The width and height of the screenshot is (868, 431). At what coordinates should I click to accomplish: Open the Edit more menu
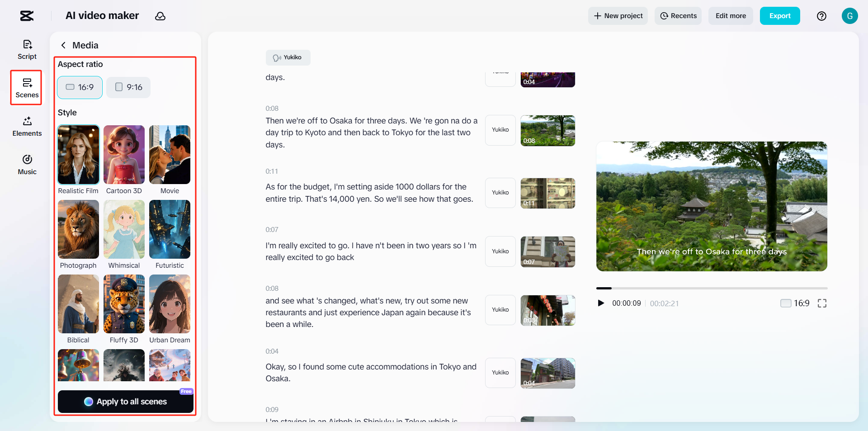click(x=730, y=16)
